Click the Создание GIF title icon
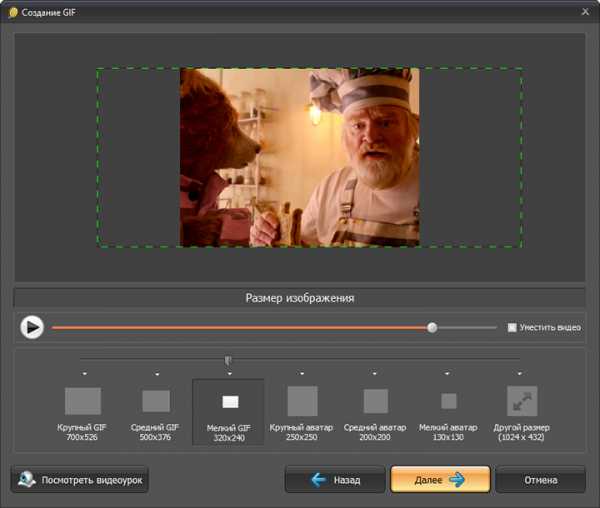 13,13
